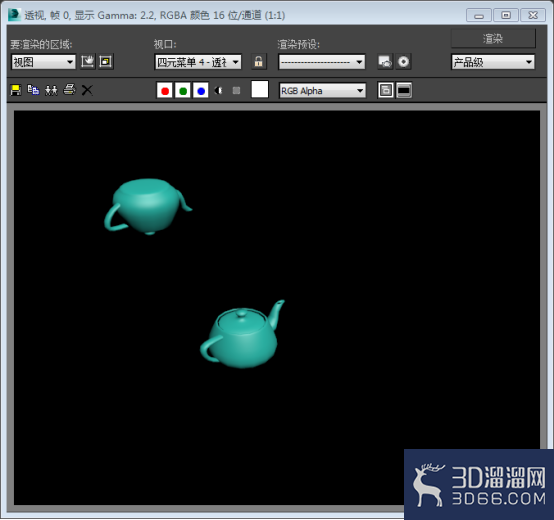Toggle the UI overlay icon
The width and height of the screenshot is (554, 520).
click(x=385, y=90)
